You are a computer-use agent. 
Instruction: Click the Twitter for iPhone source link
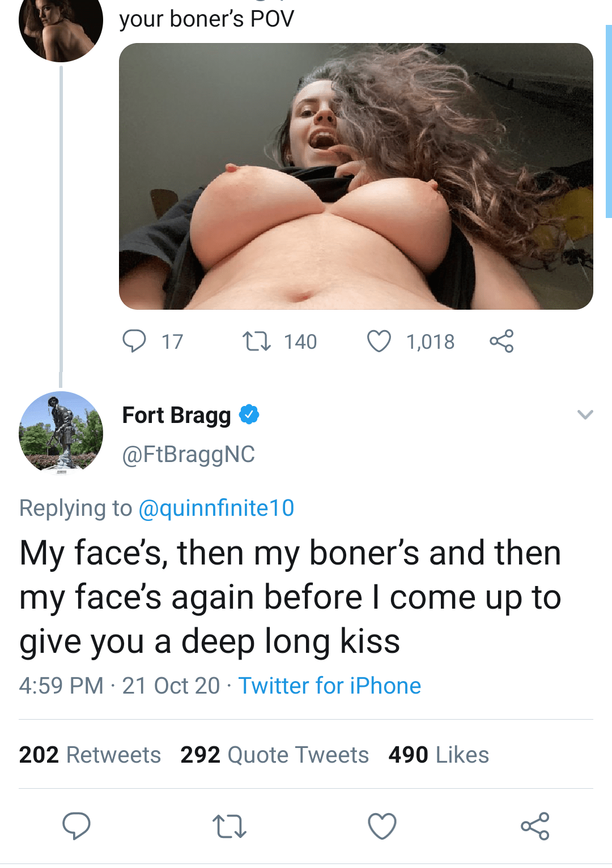[329, 686]
